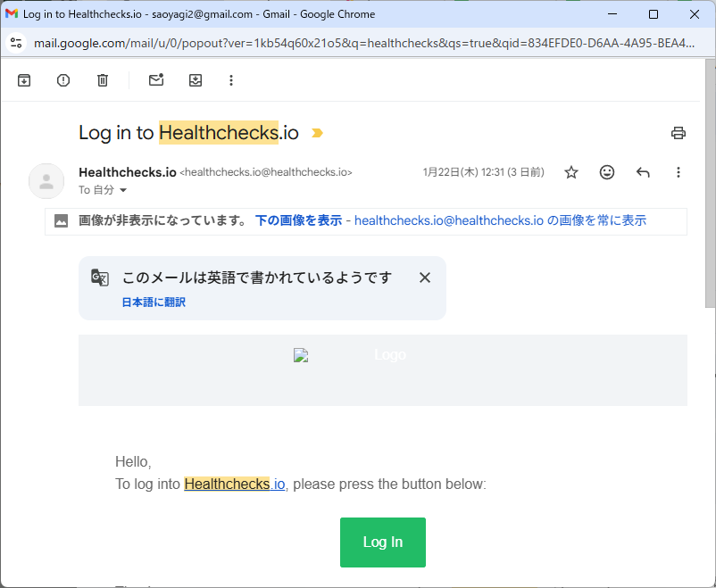Click the download-arrow inbox toolbar icon
This screenshot has height=588, width=716.
196,80
